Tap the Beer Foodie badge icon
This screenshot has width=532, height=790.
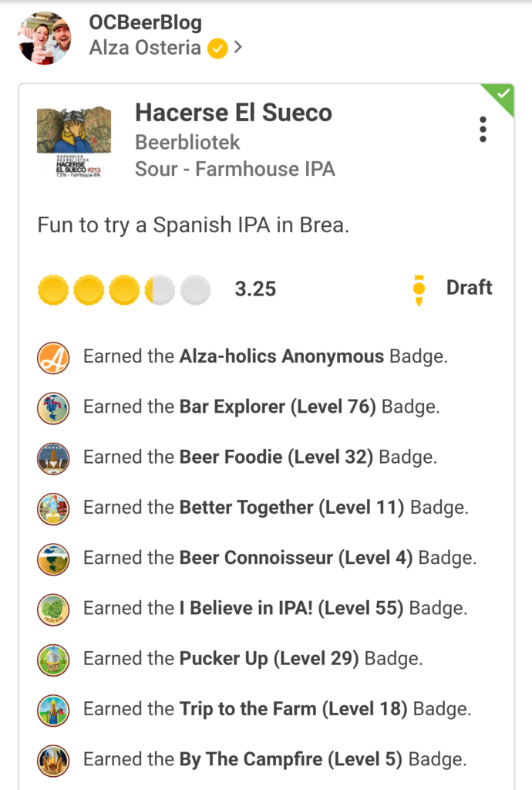coord(53,457)
